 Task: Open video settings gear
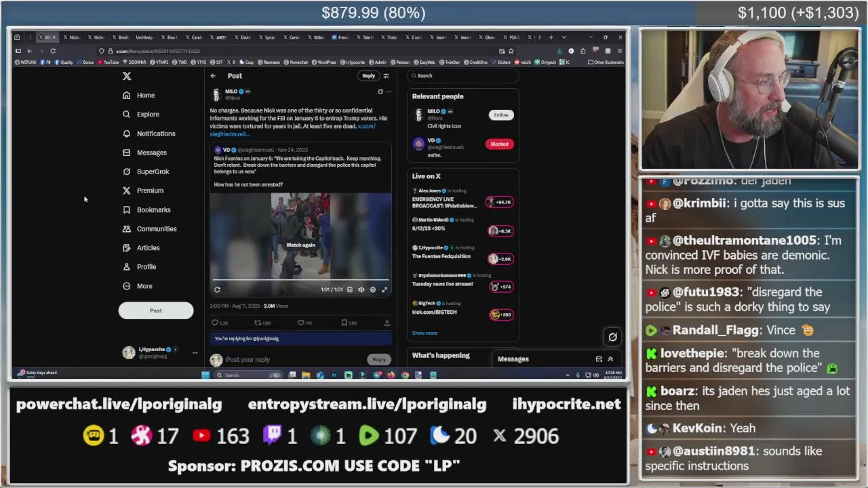tap(373, 289)
